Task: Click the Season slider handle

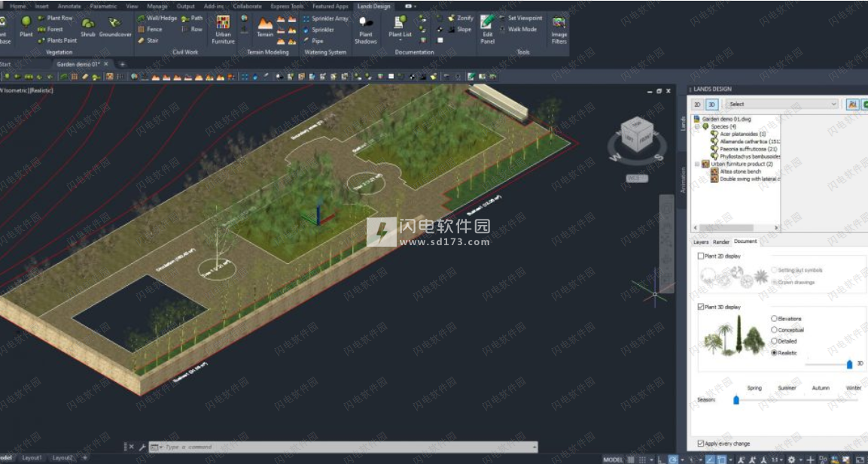Action: [x=736, y=400]
